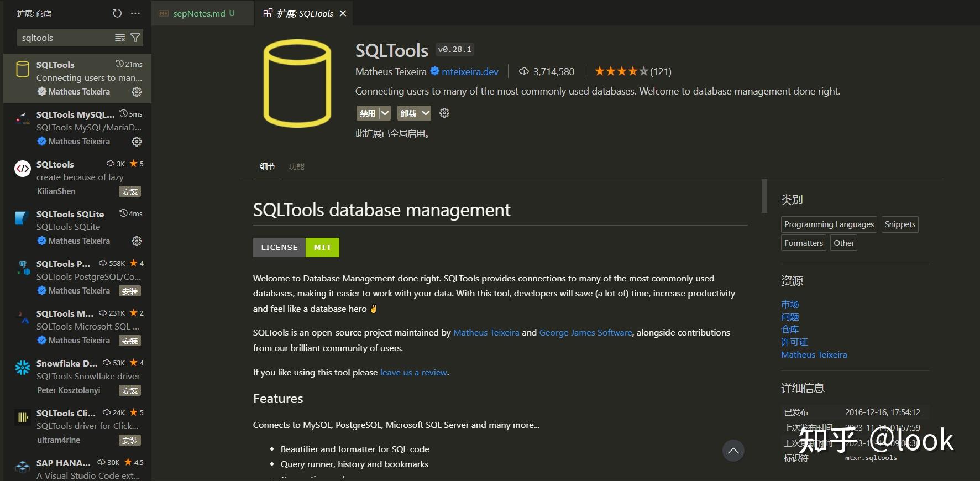Open manage gear for SQLTools SQLite extension

pyautogui.click(x=137, y=241)
